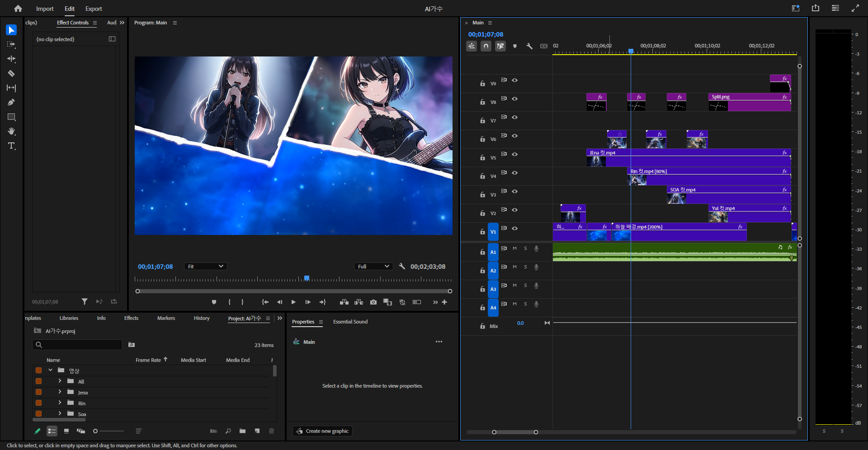Open the Button Editor plus icon
The width and height of the screenshot is (868, 450).
[444, 302]
